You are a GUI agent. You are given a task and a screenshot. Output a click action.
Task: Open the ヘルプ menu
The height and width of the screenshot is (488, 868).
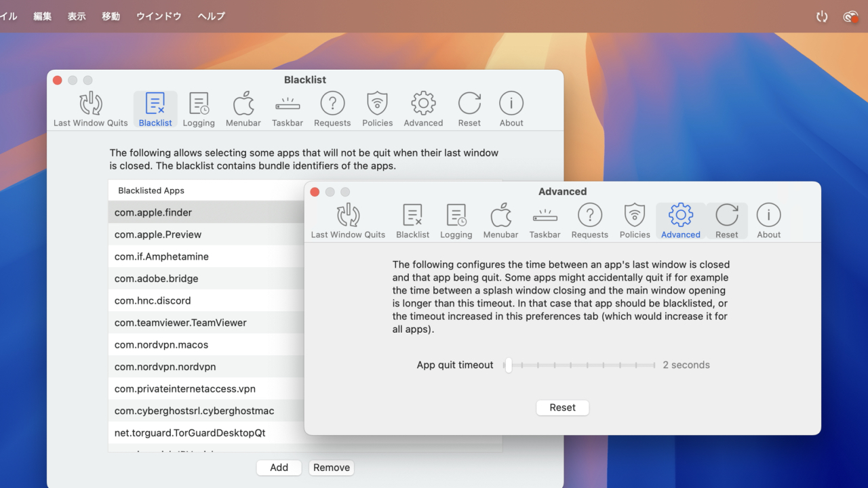211,16
